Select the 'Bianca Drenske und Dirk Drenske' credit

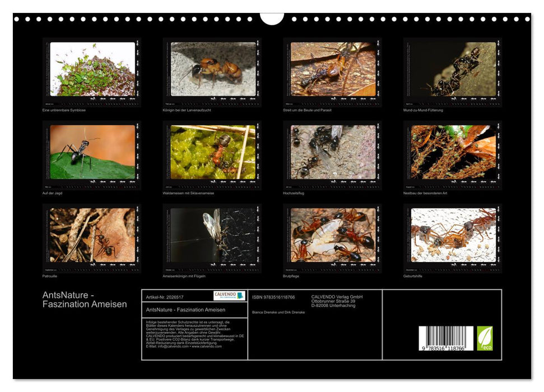coord(280,314)
